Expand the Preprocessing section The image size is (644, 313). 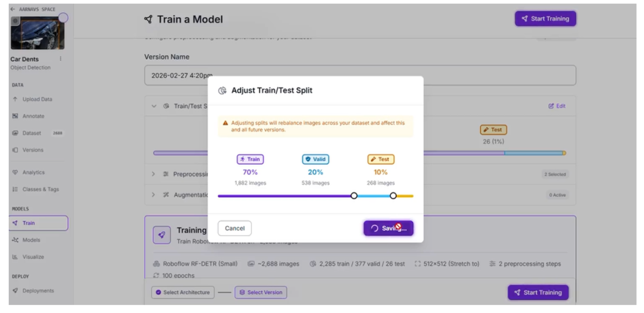(154, 174)
